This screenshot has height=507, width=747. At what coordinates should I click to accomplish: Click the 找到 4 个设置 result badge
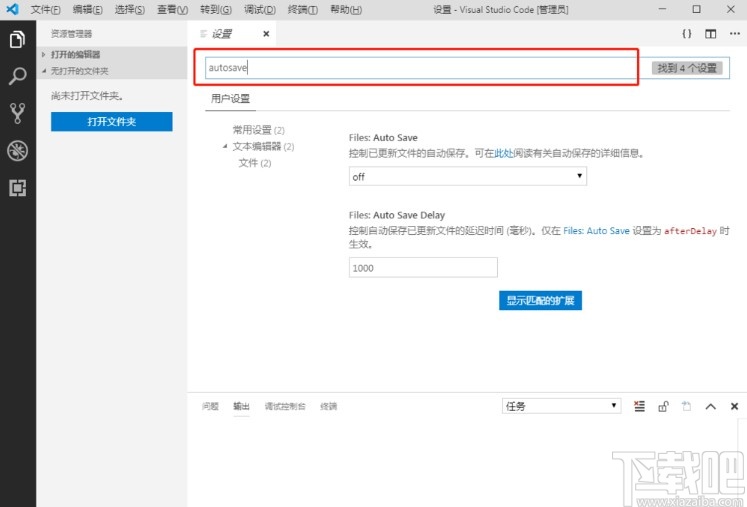687,68
